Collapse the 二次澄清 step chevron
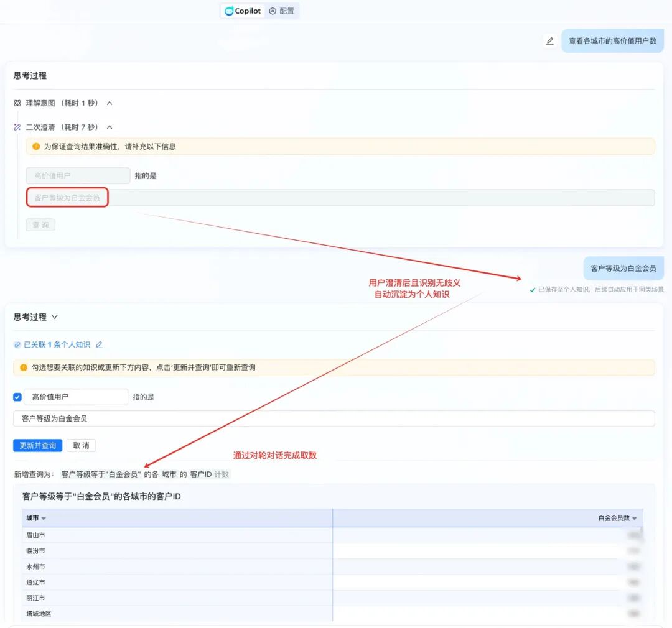 point(110,127)
